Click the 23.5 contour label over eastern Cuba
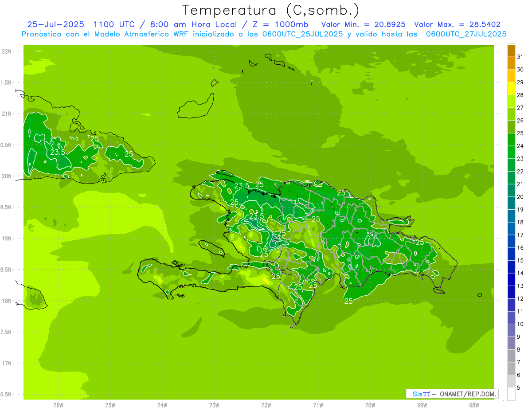 (58, 153)
